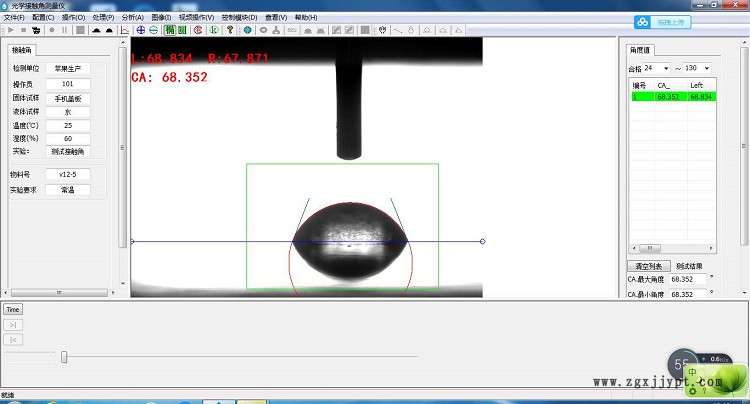750x404 pixels.
Task: Click the Time button in bottom panel
Action: tap(13, 310)
